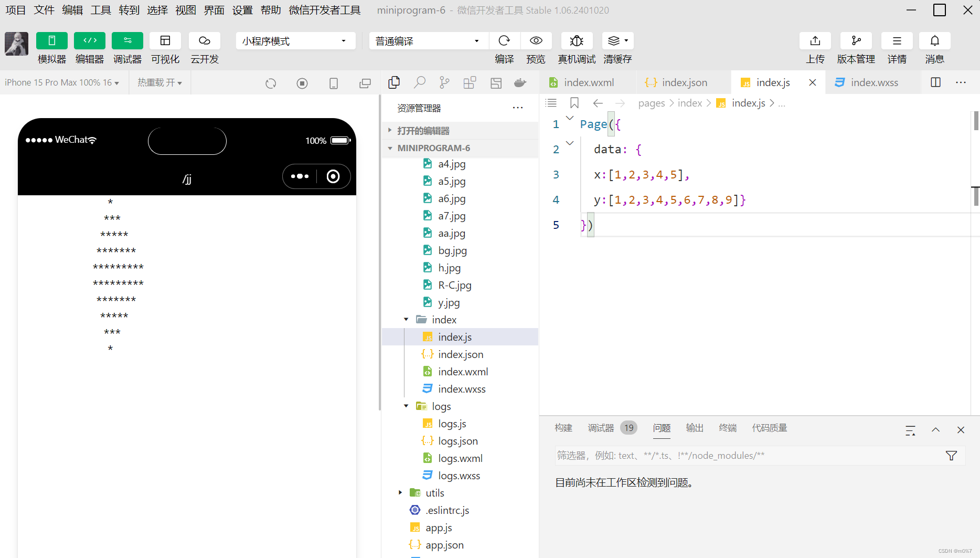Split the editor view
This screenshot has height=558, width=980.
935,82
